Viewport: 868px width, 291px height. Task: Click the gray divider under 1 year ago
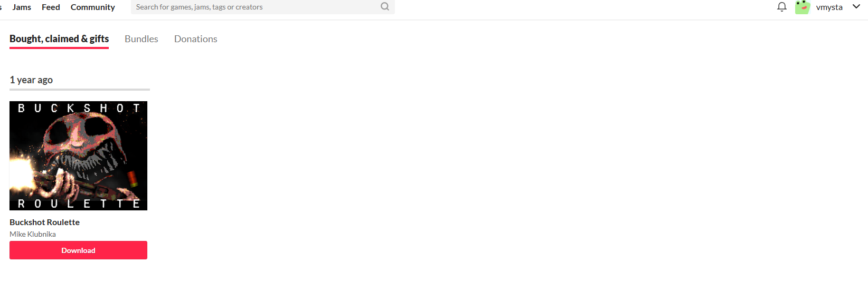click(80, 90)
